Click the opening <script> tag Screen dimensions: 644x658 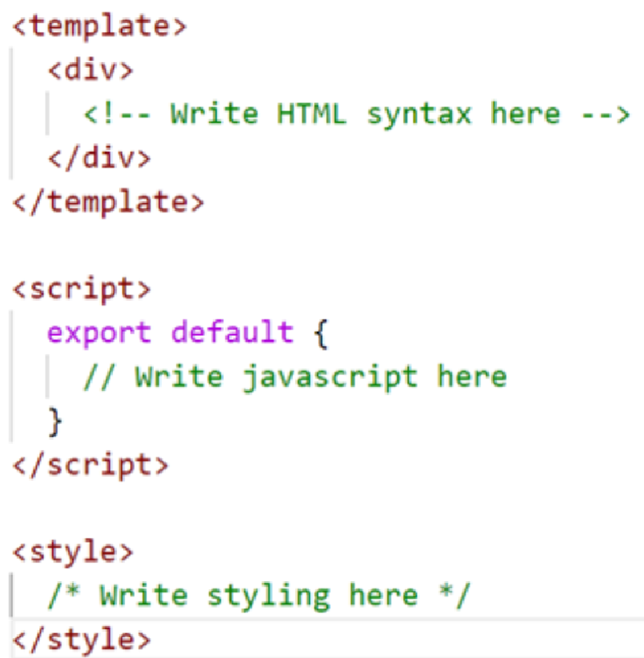82,289
